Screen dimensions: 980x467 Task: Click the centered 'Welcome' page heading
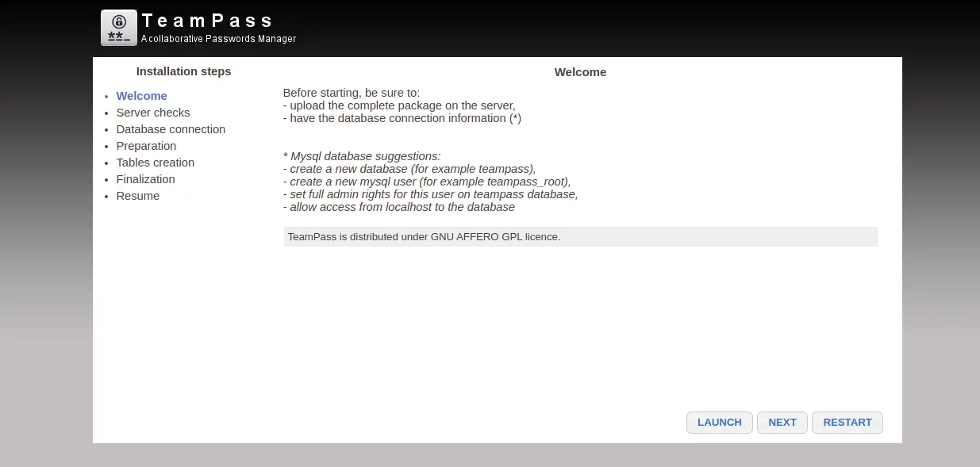coord(580,72)
